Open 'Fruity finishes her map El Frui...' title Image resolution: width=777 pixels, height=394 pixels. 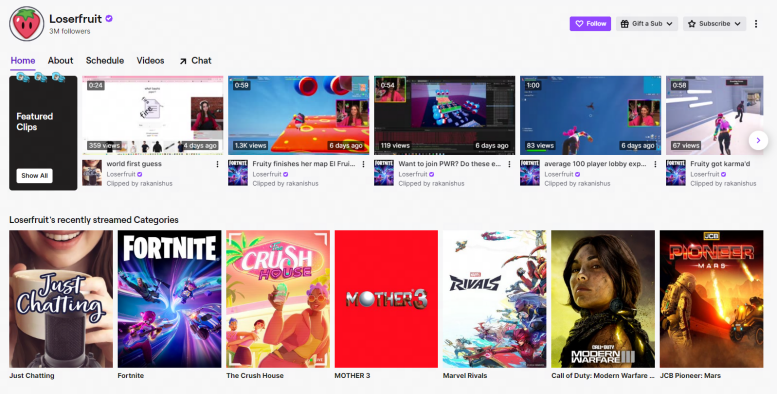pos(304,164)
